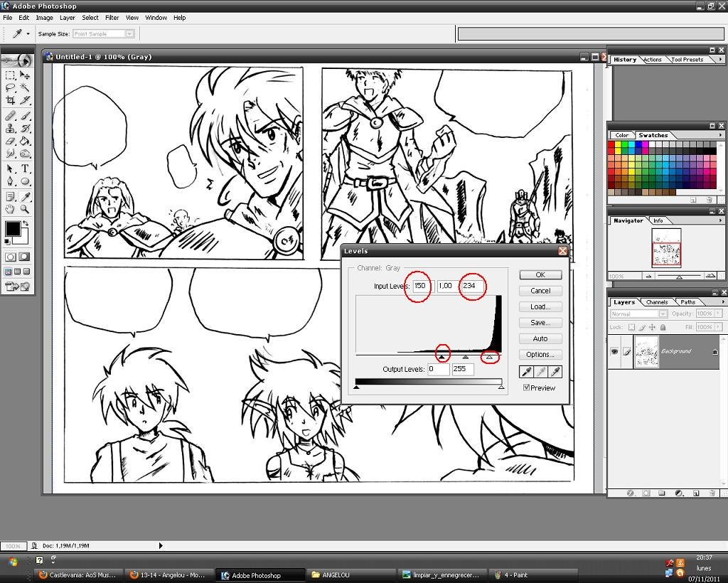Screen dimensions: 728x583
Task: Switch to the Channels tab
Action: coord(657,302)
